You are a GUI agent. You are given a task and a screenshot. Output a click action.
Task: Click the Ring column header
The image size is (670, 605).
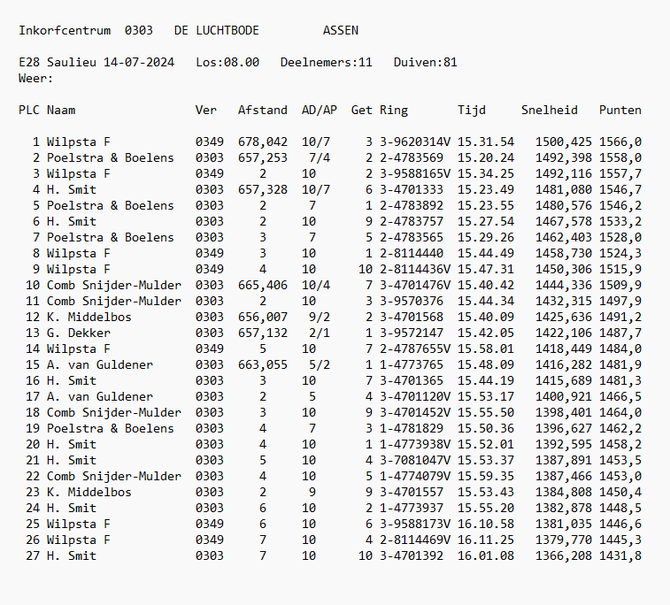pyautogui.click(x=394, y=110)
